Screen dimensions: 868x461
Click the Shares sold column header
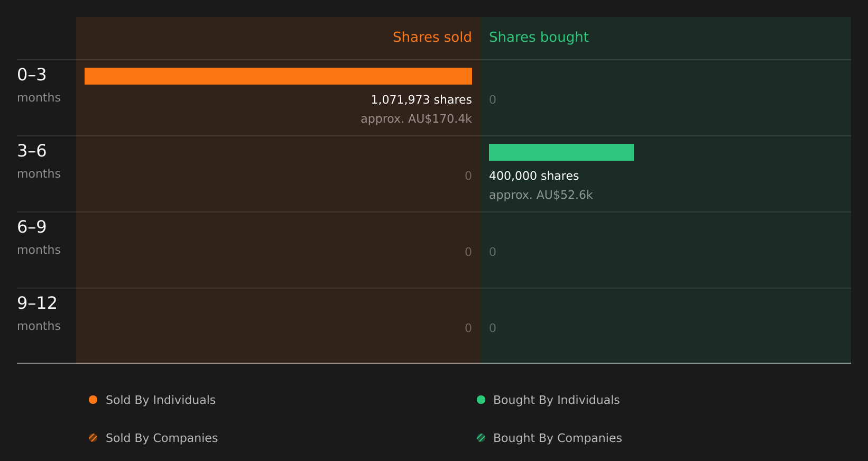[432, 37]
